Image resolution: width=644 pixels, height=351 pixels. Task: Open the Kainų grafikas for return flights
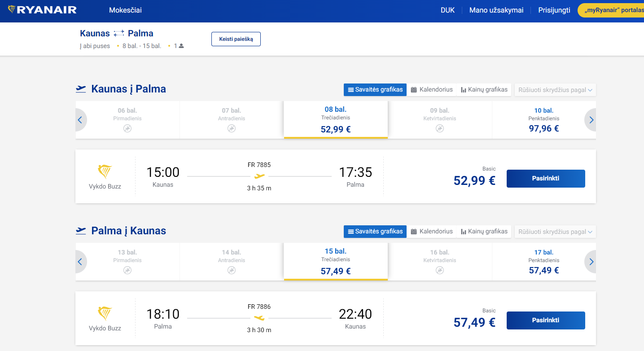[484, 232]
